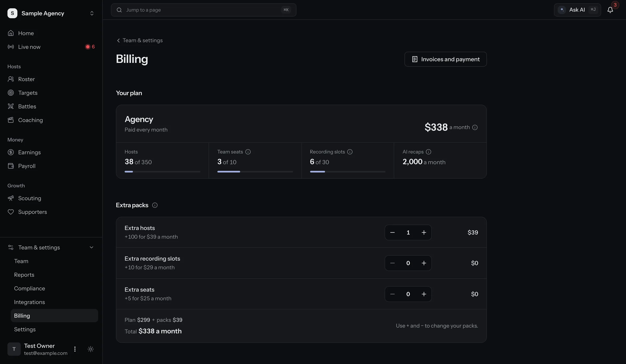Click the Payroll wallet icon

(x=11, y=166)
